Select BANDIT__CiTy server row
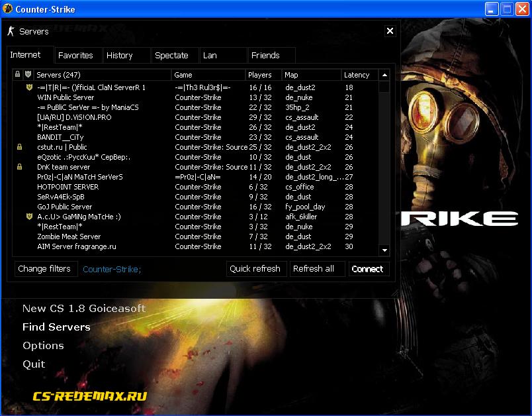 click(x=196, y=137)
